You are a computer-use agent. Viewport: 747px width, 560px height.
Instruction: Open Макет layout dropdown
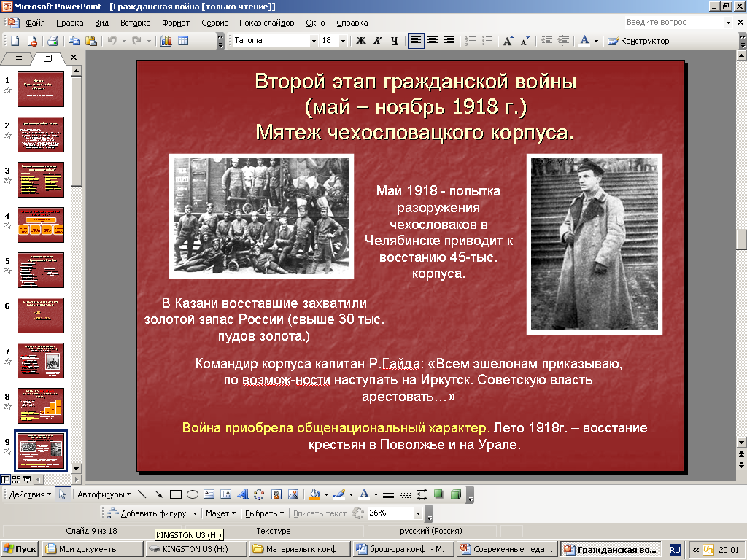pos(220,513)
